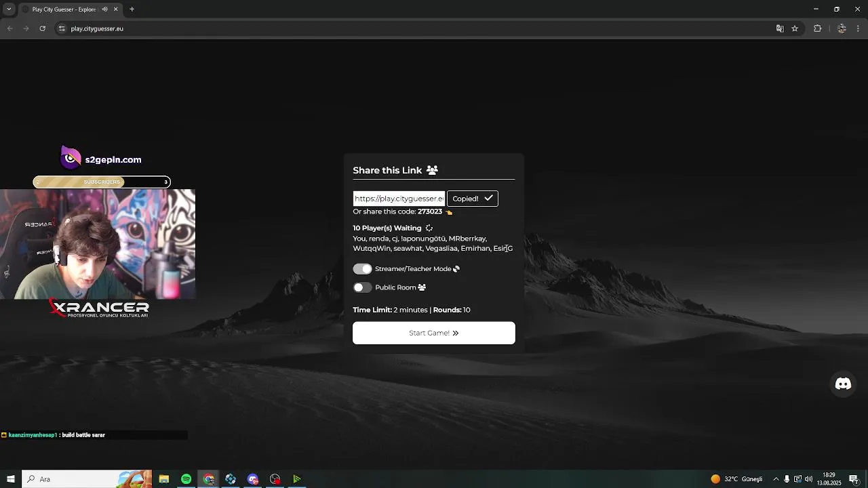Click the Chrome taskbar icon
This screenshot has width=868, height=488.
(x=209, y=479)
